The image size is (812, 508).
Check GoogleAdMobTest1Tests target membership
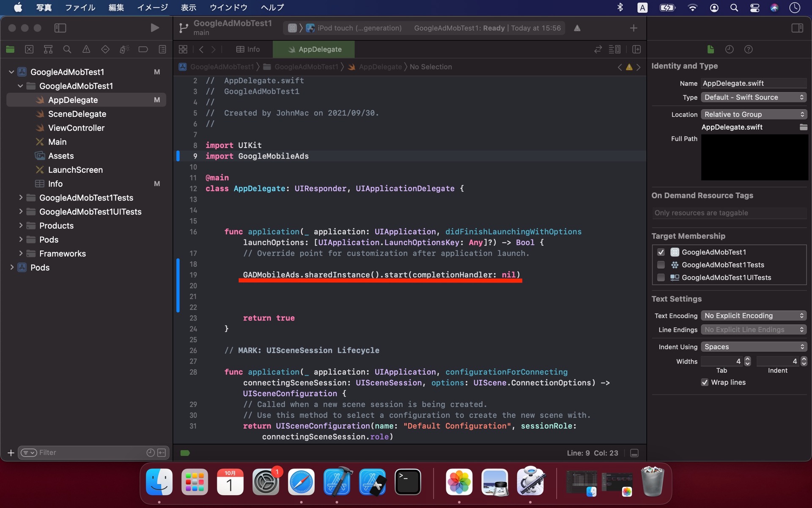pyautogui.click(x=661, y=265)
